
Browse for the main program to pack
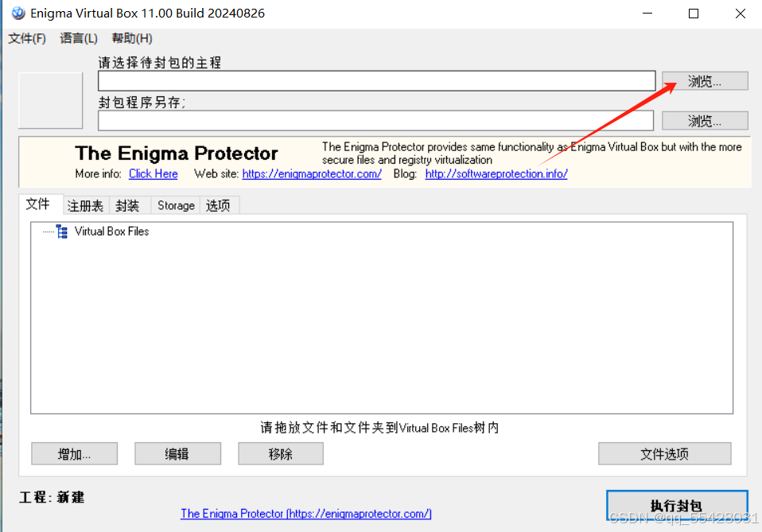(x=705, y=81)
